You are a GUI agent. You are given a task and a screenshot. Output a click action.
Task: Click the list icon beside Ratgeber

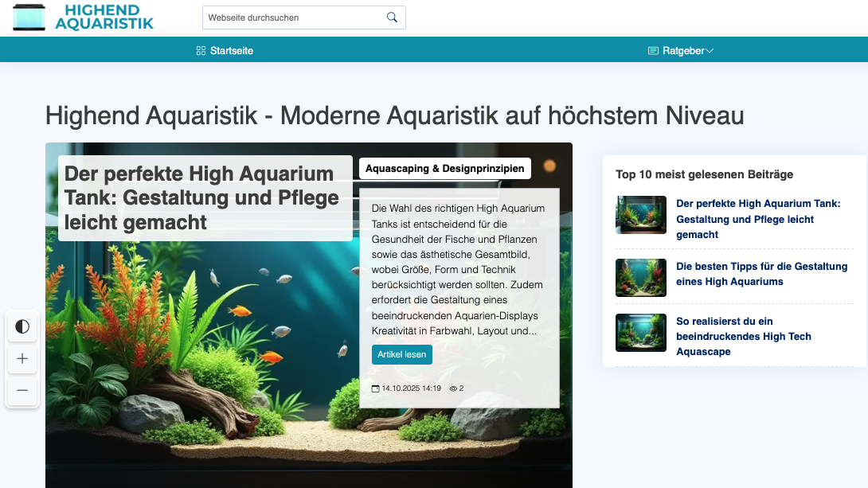(652, 49)
